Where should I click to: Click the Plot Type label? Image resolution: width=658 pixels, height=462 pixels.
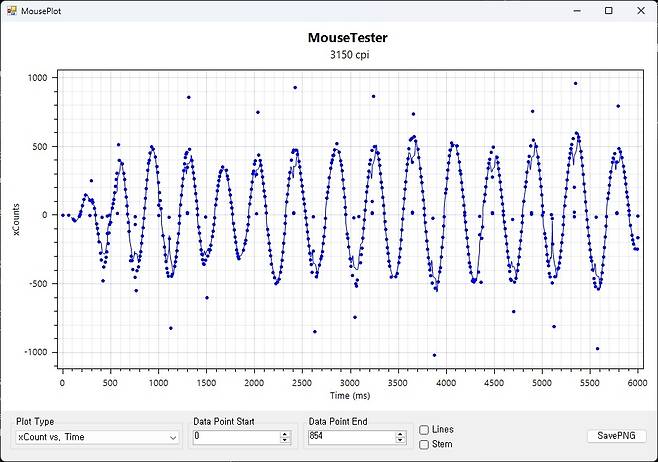coord(35,421)
